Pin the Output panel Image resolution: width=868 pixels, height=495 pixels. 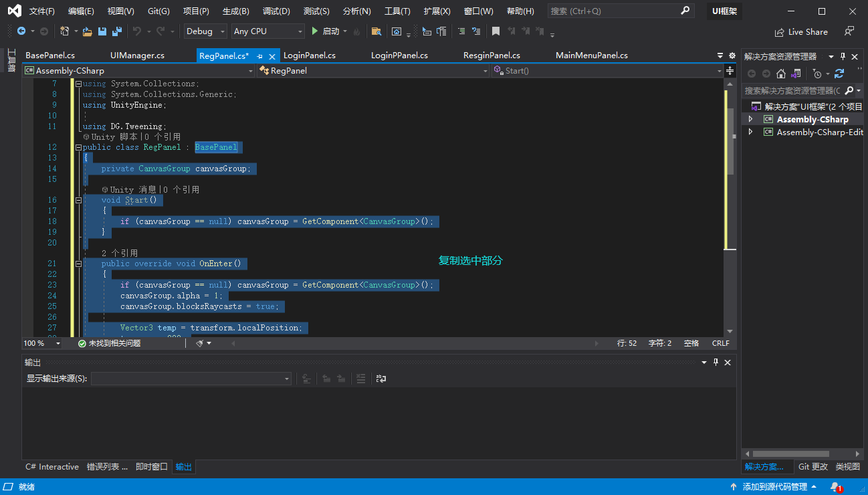[716, 362]
